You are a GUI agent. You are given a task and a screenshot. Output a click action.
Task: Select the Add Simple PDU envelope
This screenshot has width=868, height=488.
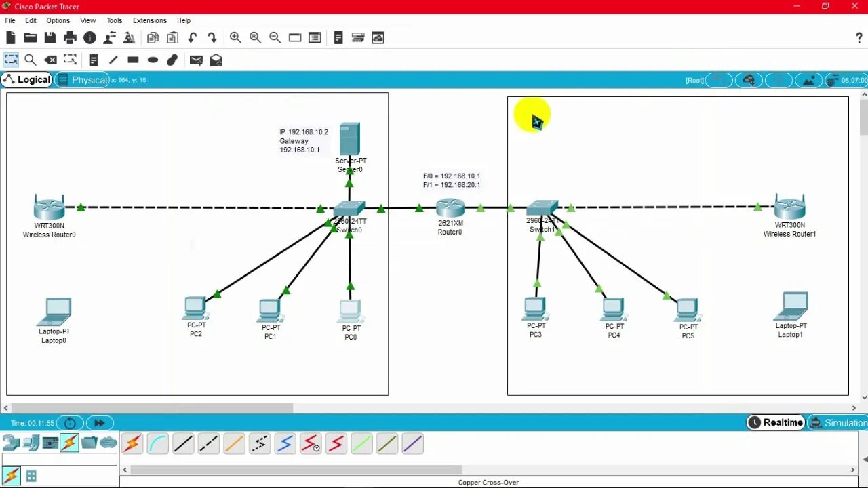click(196, 60)
